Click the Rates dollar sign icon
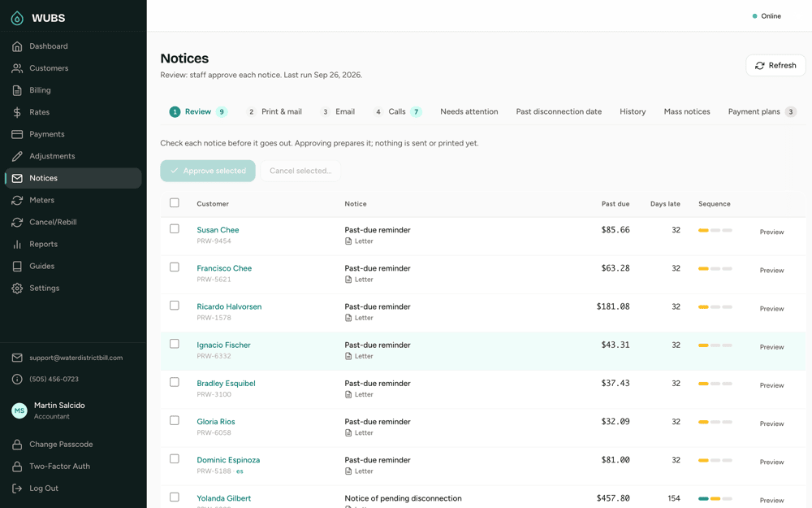812x508 pixels. tap(17, 112)
